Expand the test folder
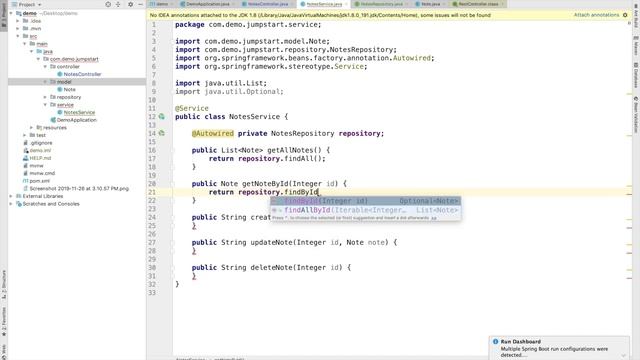The width and height of the screenshot is (640, 360). point(25,135)
